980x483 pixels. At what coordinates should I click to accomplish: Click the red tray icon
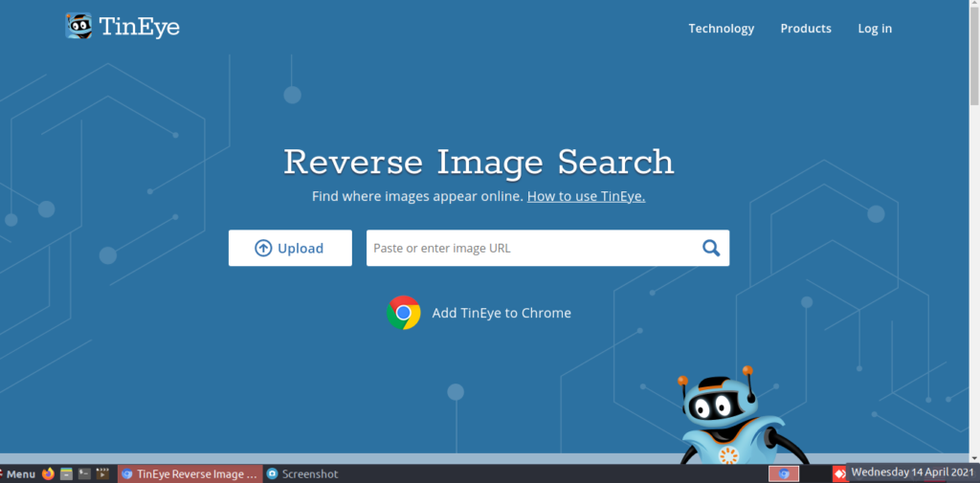pyautogui.click(x=839, y=473)
